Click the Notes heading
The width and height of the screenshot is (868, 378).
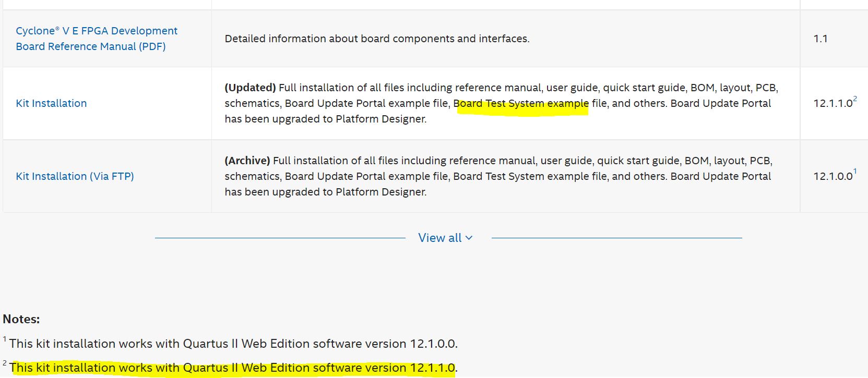pos(21,319)
